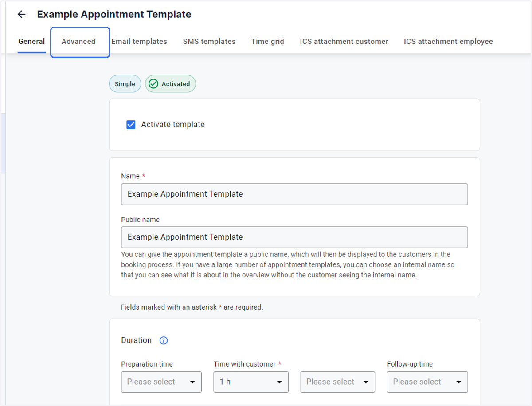Click the Activate template label text
The width and height of the screenshot is (532, 406).
click(173, 125)
